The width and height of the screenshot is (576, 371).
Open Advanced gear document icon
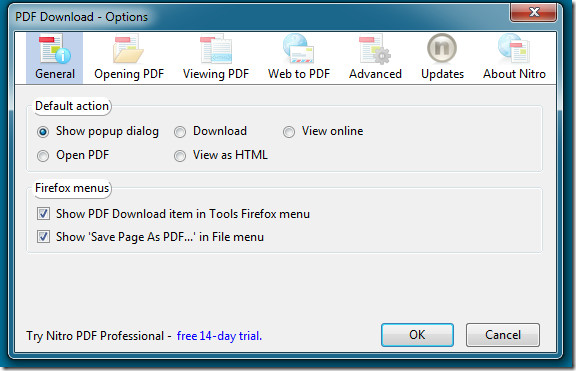(x=375, y=48)
